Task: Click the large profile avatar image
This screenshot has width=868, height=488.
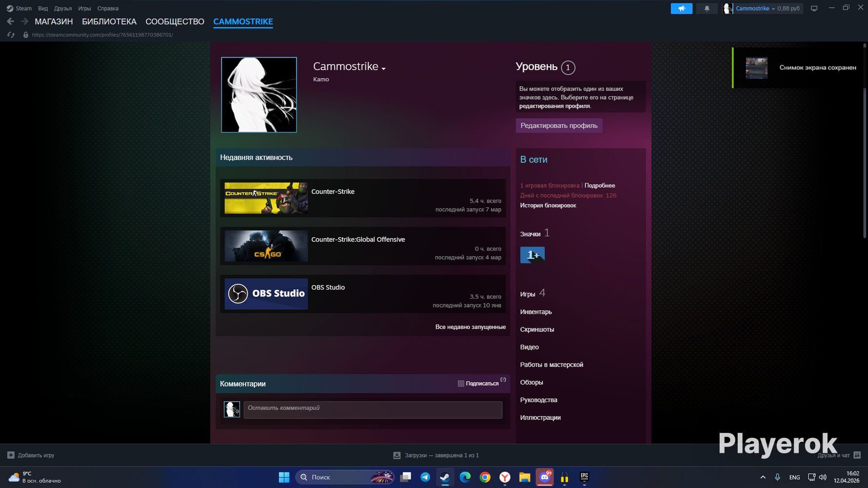Action: pyautogui.click(x=259, y=95)
